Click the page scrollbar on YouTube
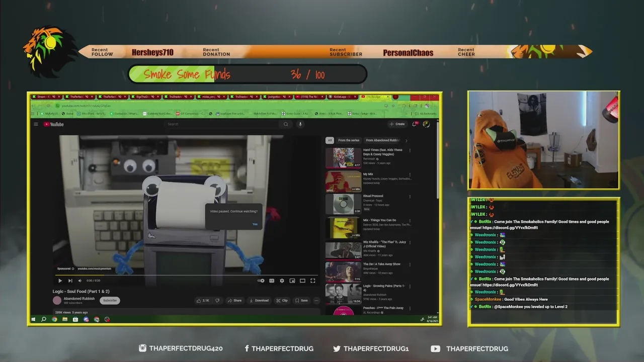 (x=438, y=161)
